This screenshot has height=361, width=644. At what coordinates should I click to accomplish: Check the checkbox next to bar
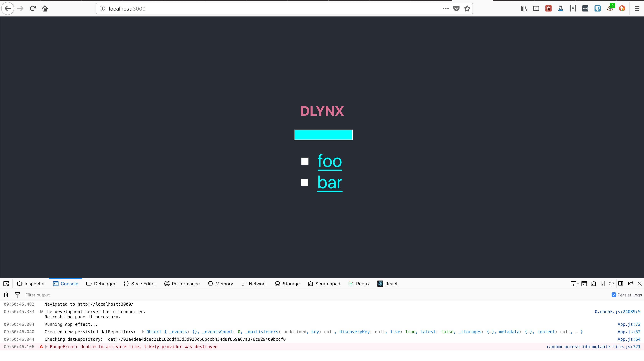(305, 183)
